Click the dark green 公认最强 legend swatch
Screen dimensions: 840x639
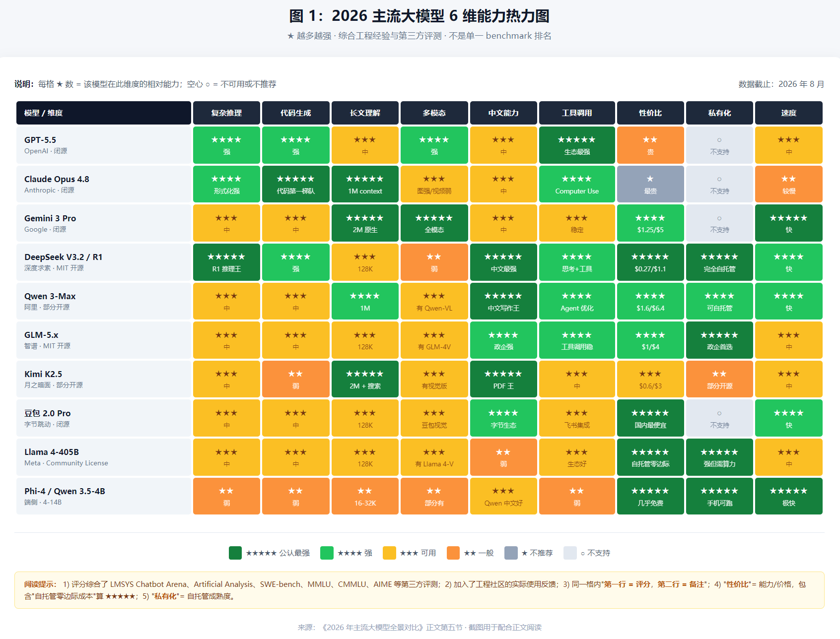coord(235,553)
